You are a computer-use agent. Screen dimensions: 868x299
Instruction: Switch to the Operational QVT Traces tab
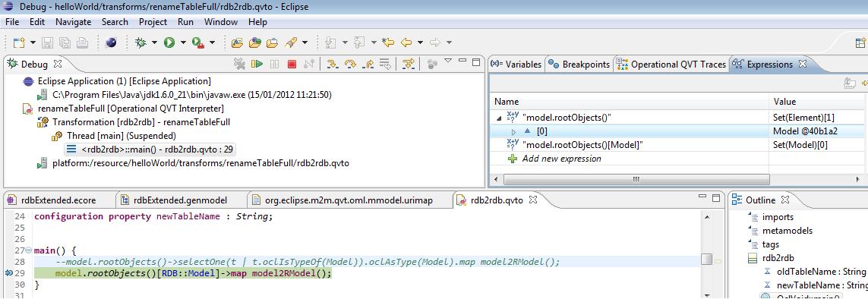(x=671, y=64)
